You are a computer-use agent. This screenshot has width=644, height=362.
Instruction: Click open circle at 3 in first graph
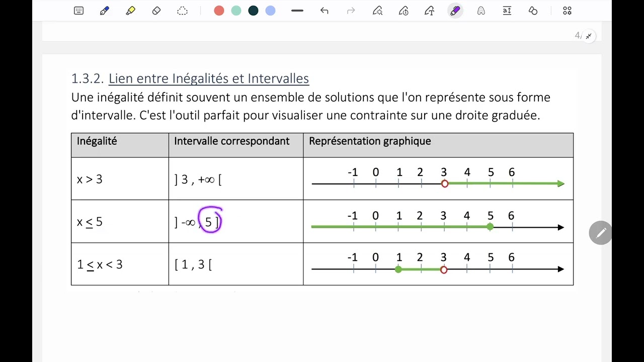coord(444,184)
